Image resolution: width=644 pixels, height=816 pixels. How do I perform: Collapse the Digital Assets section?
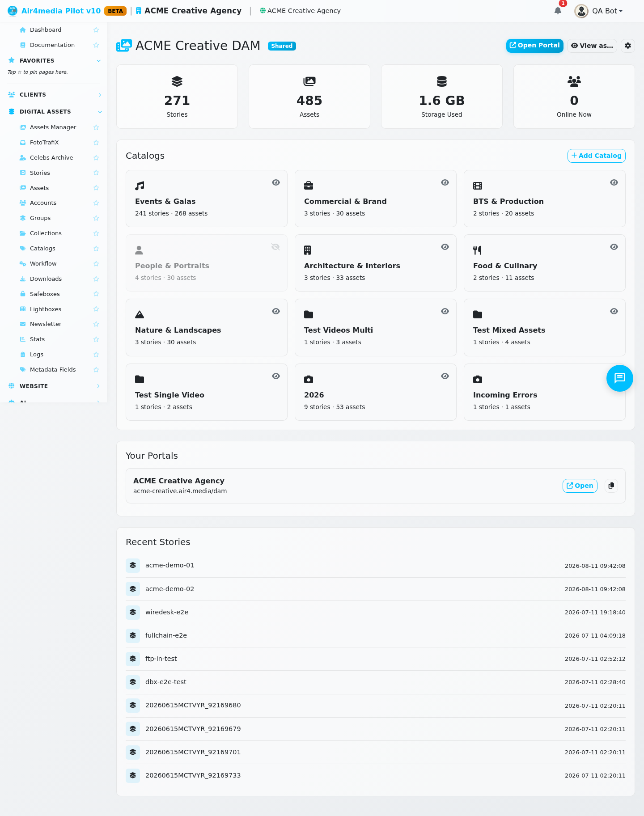(100, 112)
